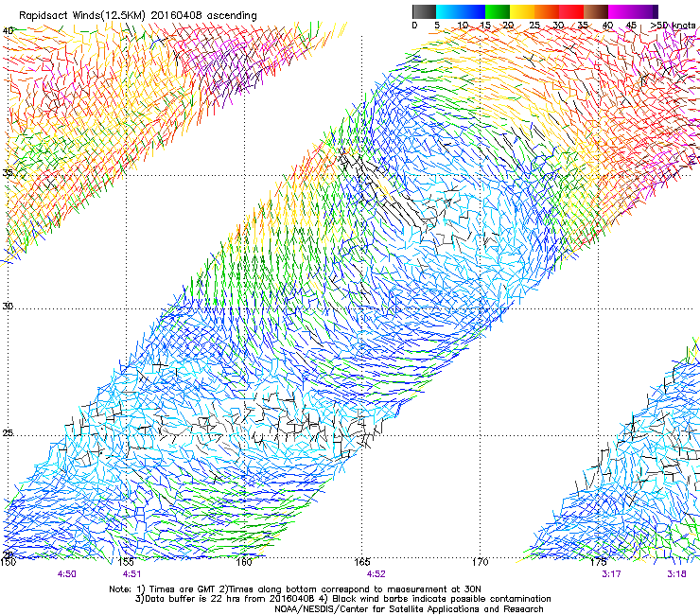Click the purple time label '4:50'
Screen dimensions: 700x615
click(x=66, y=574)
